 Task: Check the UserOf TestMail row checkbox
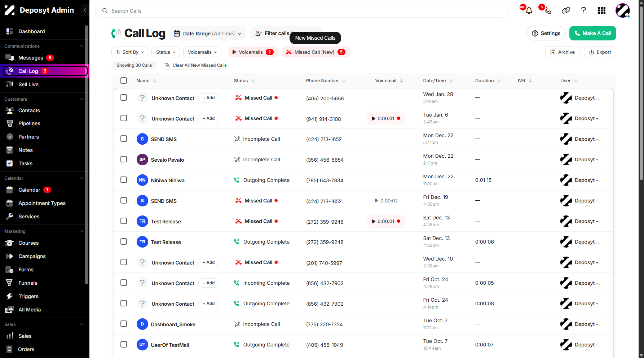[x=124, y=344]
